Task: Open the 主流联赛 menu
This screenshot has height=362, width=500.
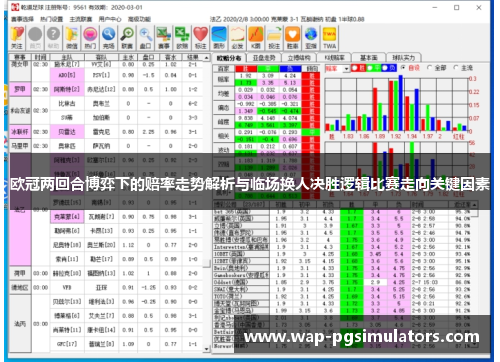Action: tap(81, 19)
